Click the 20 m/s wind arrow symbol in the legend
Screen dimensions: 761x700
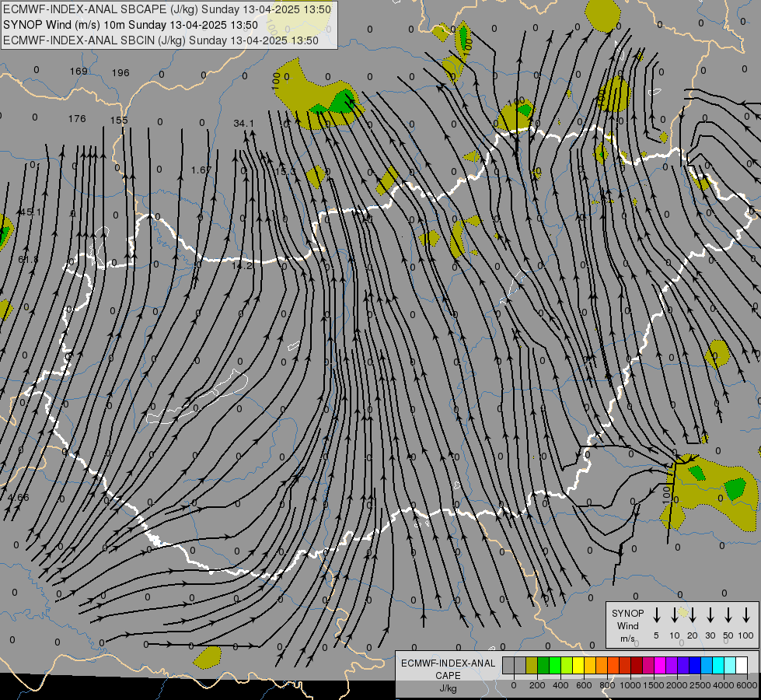[692, 615]
